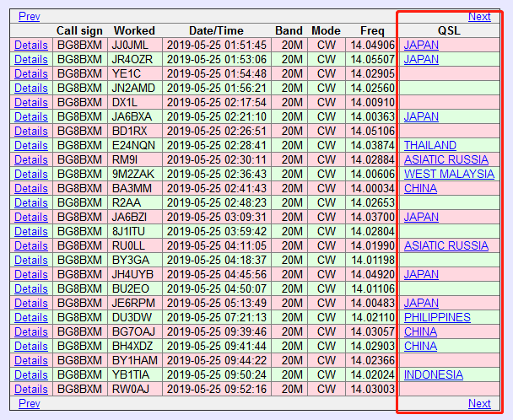Open Details for BD1RX contact

[31, 132]
